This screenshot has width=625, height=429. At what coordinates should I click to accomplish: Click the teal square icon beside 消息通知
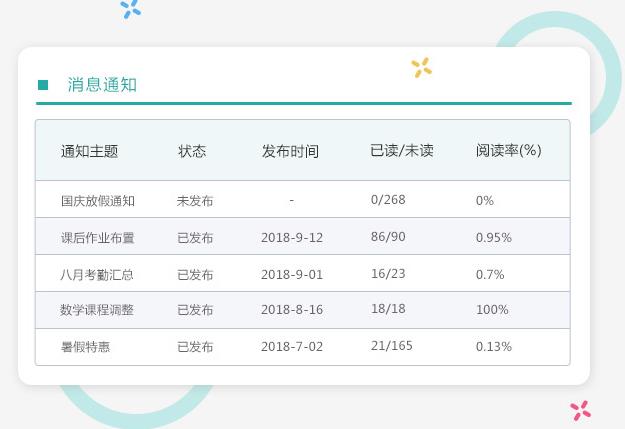point(43,85)
